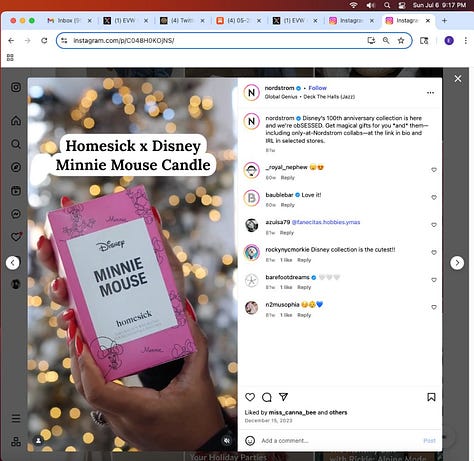Open Search in Instagram sidebar

[x=16, y=144]
